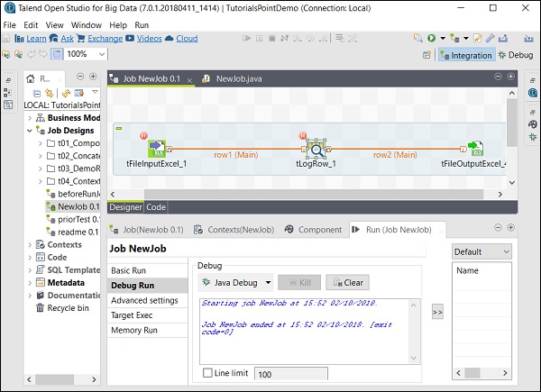Click the designer horizontal scrollbar
Screen dimensions: 541x392
(x=313, y=195)
